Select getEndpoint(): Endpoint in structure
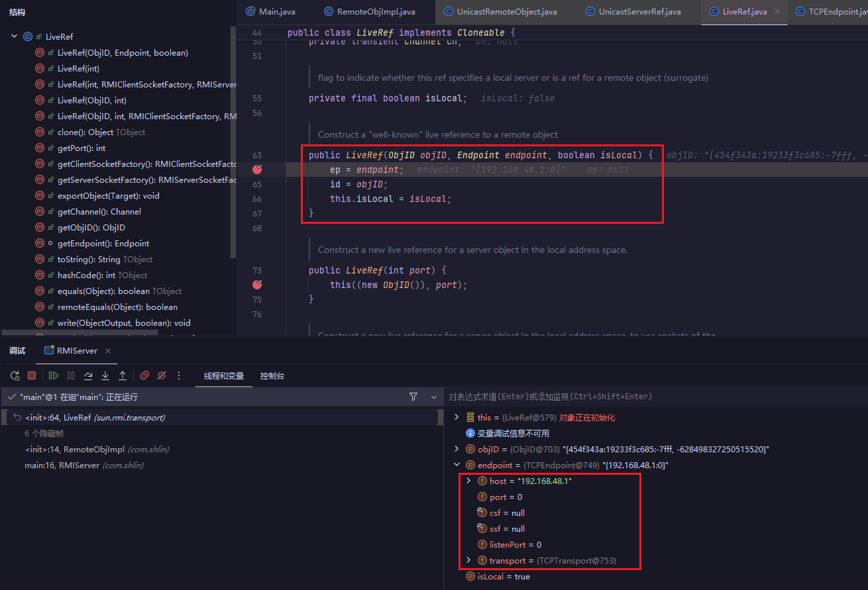The height and width of the screenshot is (590, 868). [103, 243]
